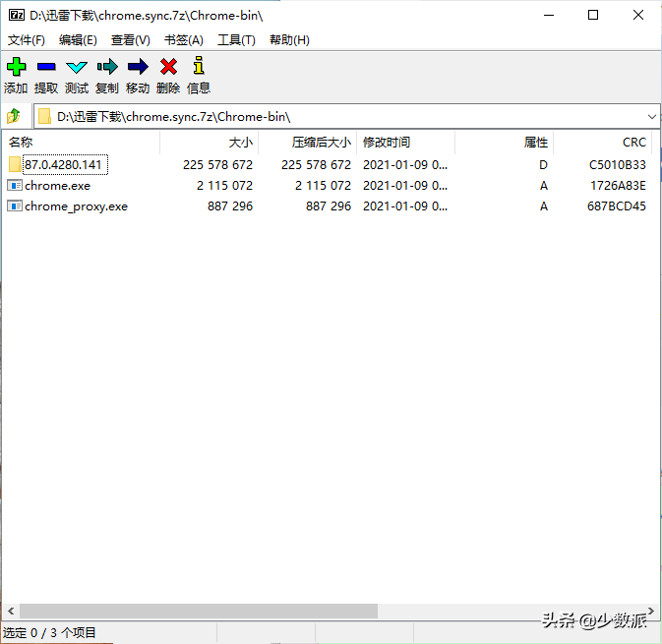Open the 查看(V) menu
This screenshot has height=644, width=662.
tap(131, 40)
